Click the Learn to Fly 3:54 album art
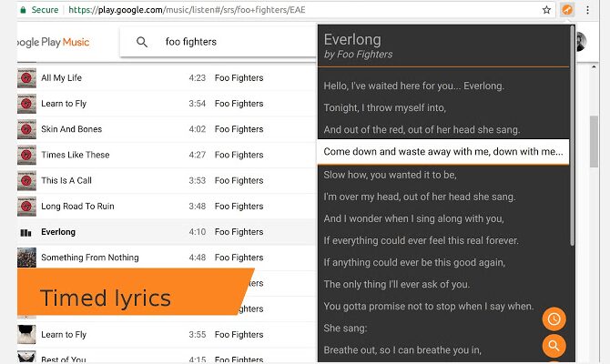 pyautogui.click(x=26, y=104)
